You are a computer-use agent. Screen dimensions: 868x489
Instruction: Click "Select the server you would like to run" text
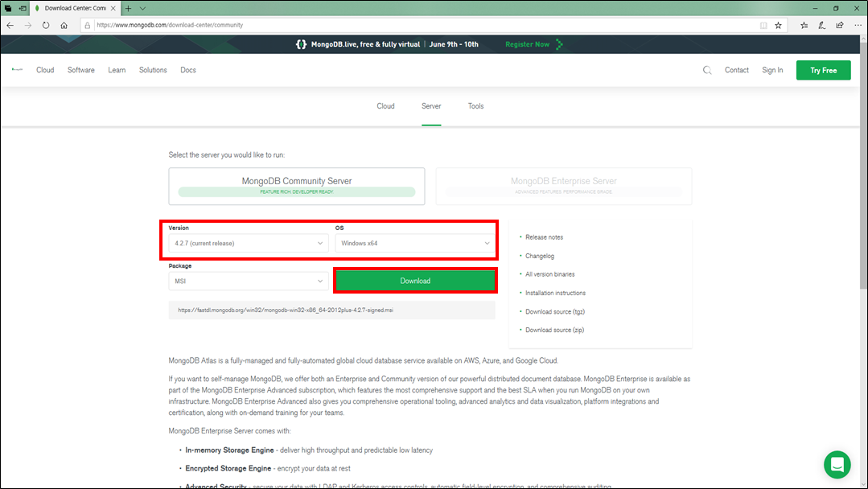click(226, 155)
